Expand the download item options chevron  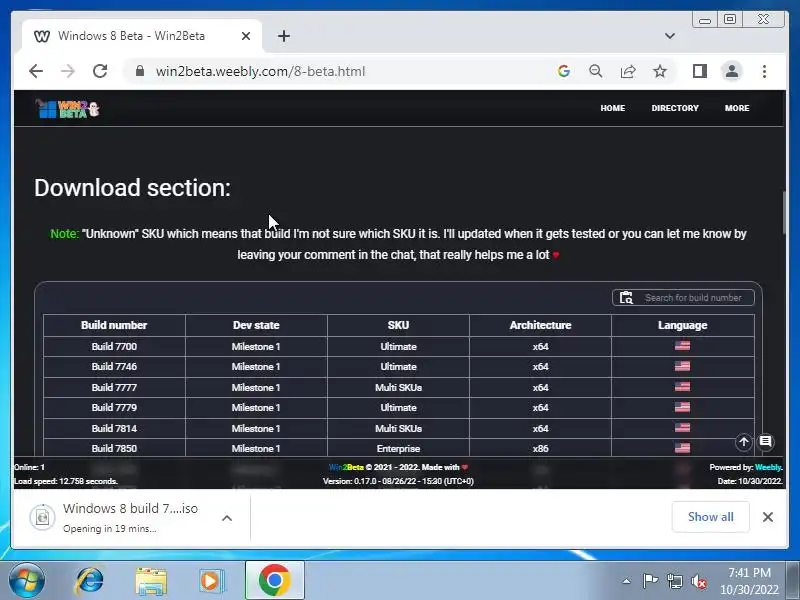tap(227, 518)
